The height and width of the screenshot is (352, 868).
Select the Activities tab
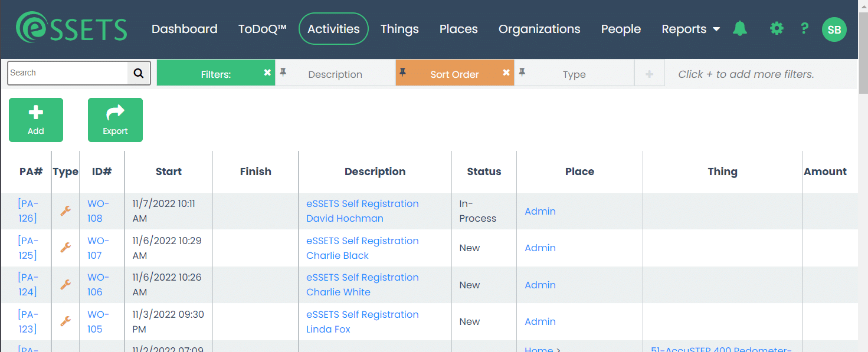[334, 29]
